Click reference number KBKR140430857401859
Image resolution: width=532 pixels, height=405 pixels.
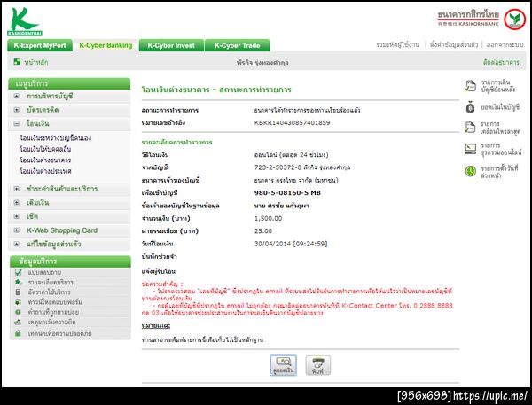(292, 122)
